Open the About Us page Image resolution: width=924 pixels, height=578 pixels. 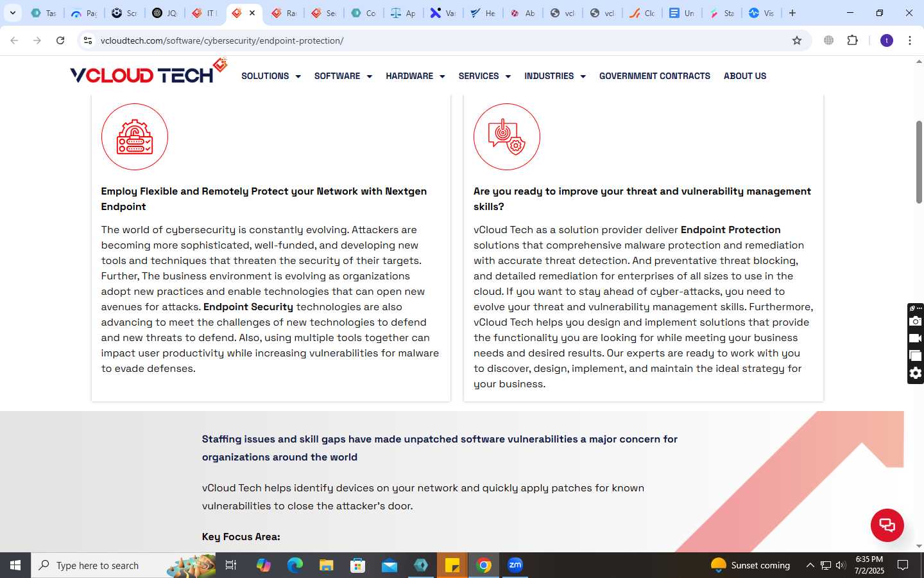coord(745,76)
